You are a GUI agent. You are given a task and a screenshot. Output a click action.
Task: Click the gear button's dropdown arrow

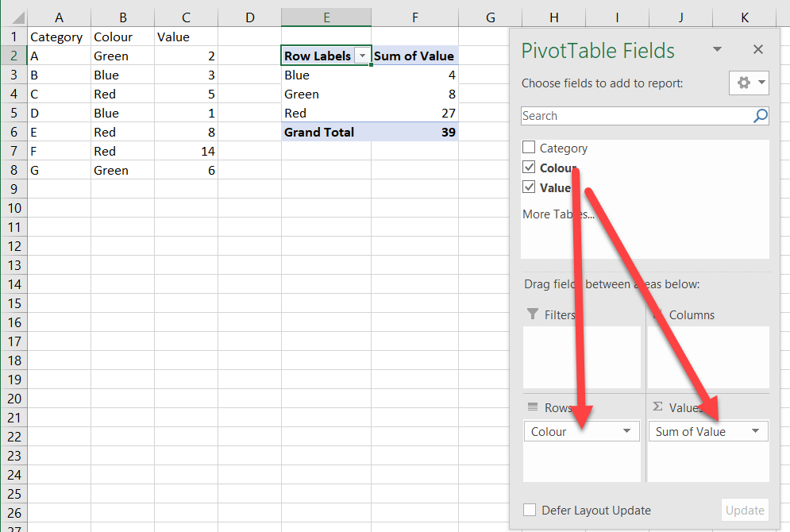(x=760, y=83)
